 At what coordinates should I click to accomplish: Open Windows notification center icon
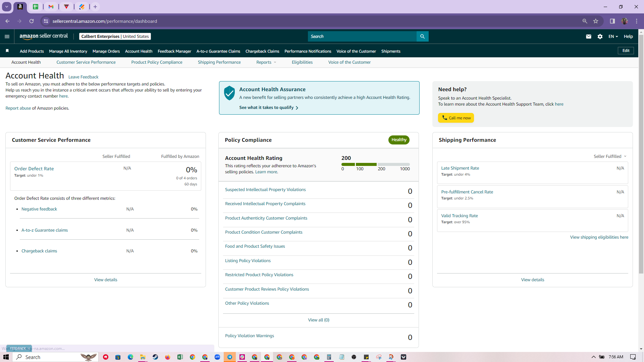[633, 357]
